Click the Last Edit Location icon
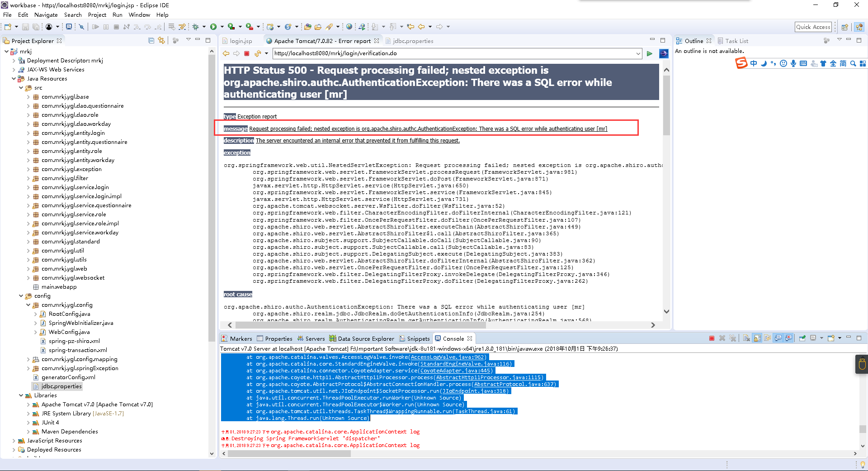The width and height of the screenshot is (868, 471). pos(410,27)
